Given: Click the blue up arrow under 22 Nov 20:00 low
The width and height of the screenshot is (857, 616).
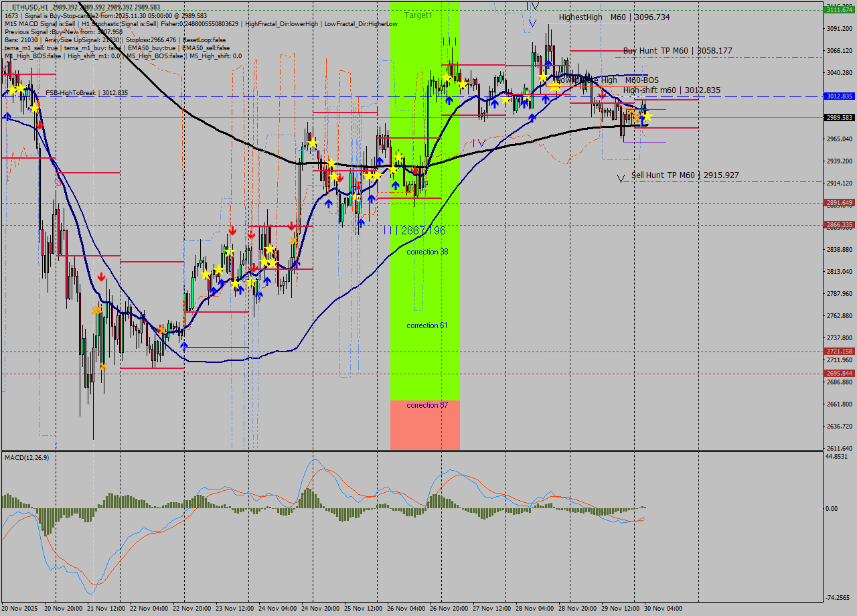Looking at the screenshot, I should [x=184, y=345].
